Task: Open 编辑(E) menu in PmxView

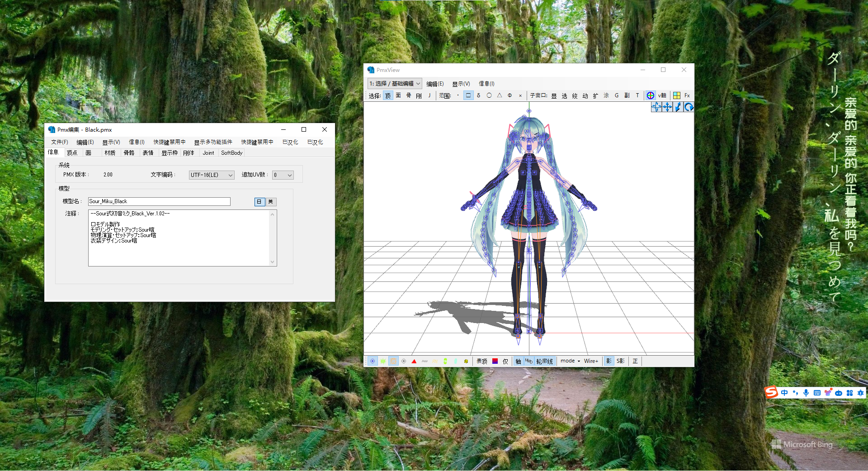Action: [435, 84]
